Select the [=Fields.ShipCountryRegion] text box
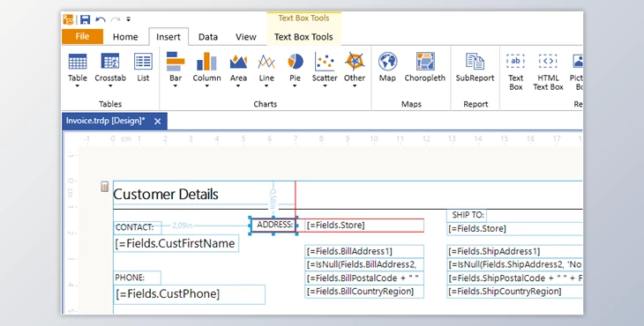This screenshot has height=326, width=644. point(514,292)
